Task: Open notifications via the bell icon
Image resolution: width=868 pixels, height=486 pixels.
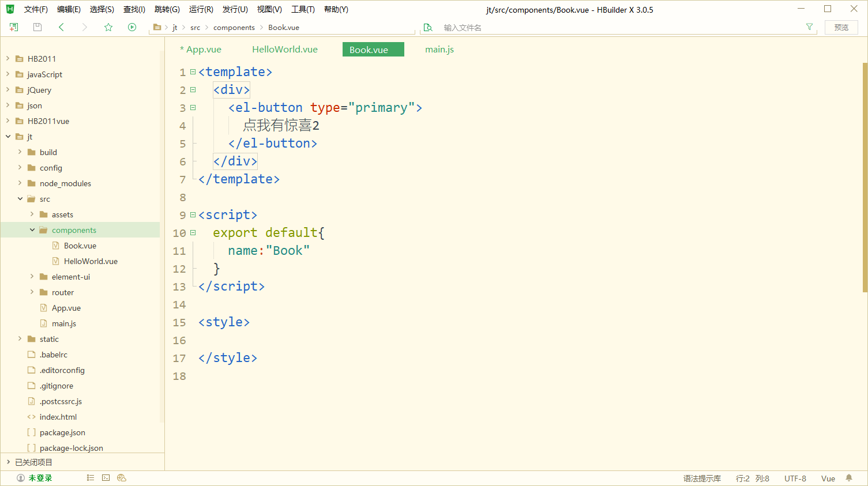Action: pos(847,477)
